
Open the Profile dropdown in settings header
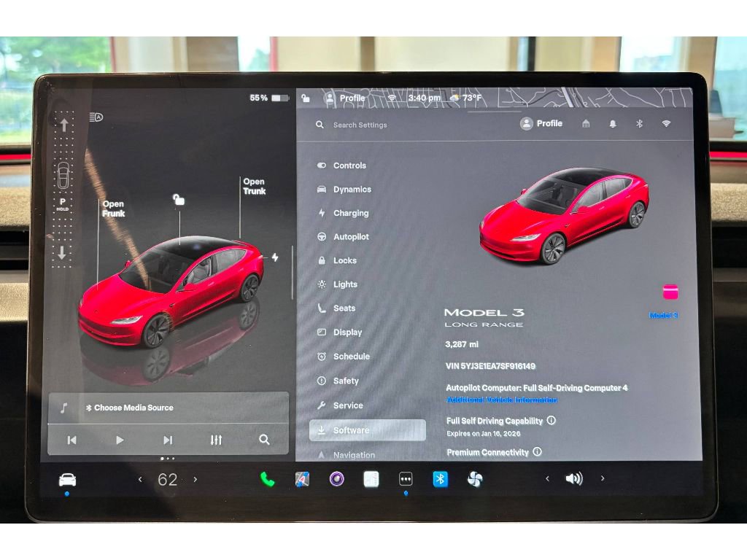pos(541,124)
